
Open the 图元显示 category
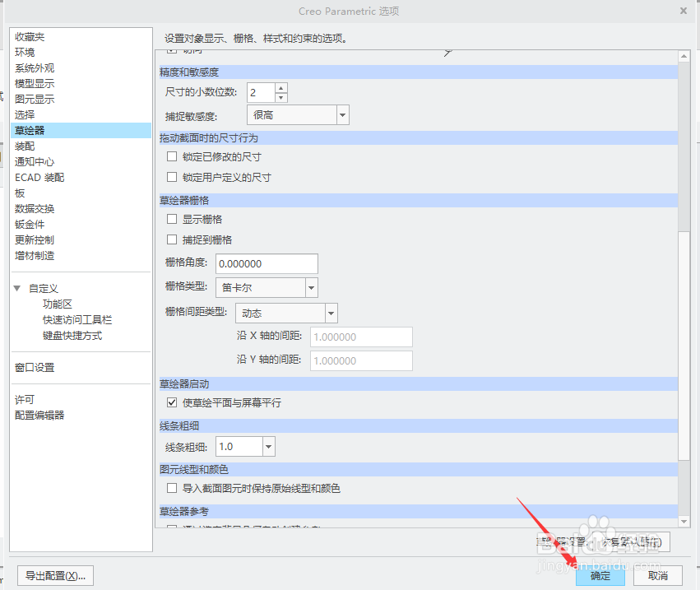pyautogui.click(x=35, y=99)
